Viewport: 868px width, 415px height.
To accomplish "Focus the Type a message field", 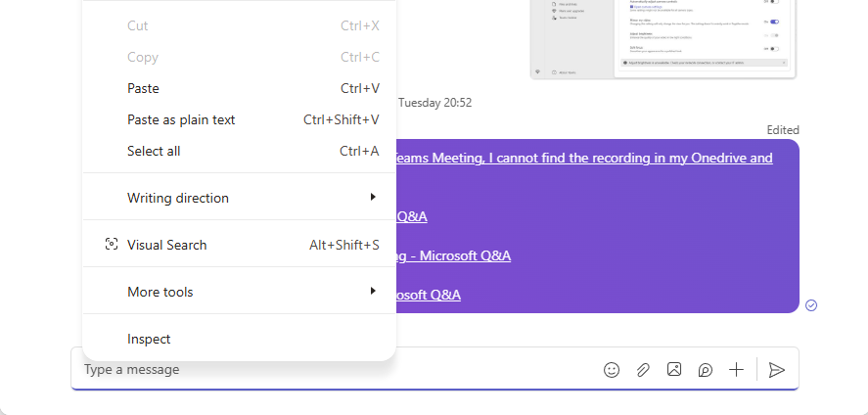I will click(x=332, y=369).
